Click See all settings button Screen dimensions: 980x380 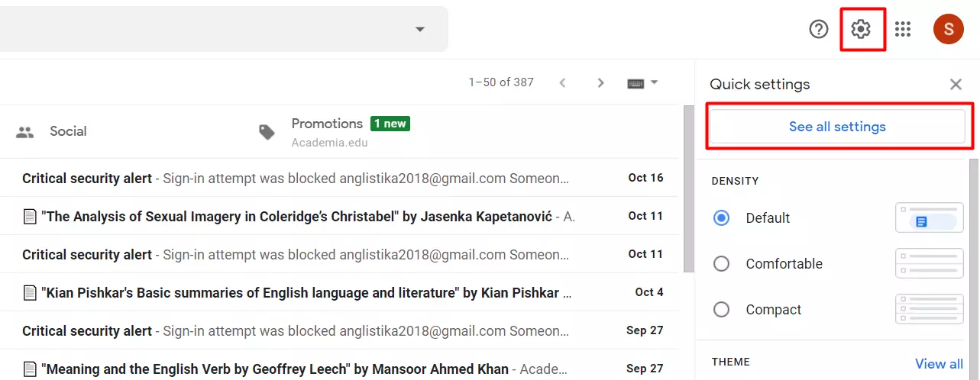coord(837,127)
